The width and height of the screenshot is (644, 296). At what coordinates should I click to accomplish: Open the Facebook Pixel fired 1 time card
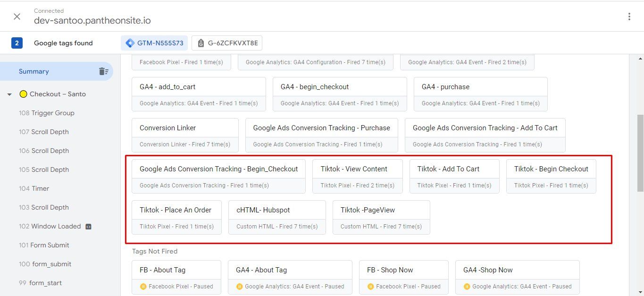click(182, 62)
